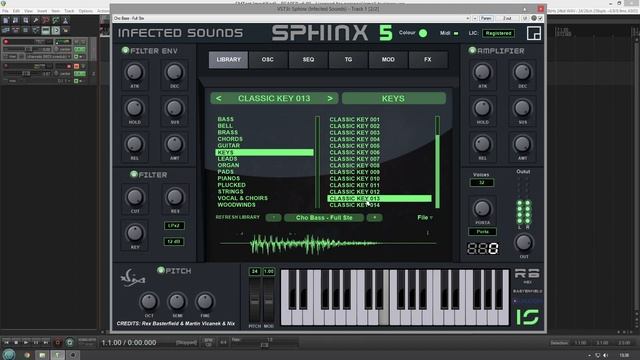Open the LPx2 filter type selector
This screenshot has height=360, width=640.
click(x=174, y=225)
